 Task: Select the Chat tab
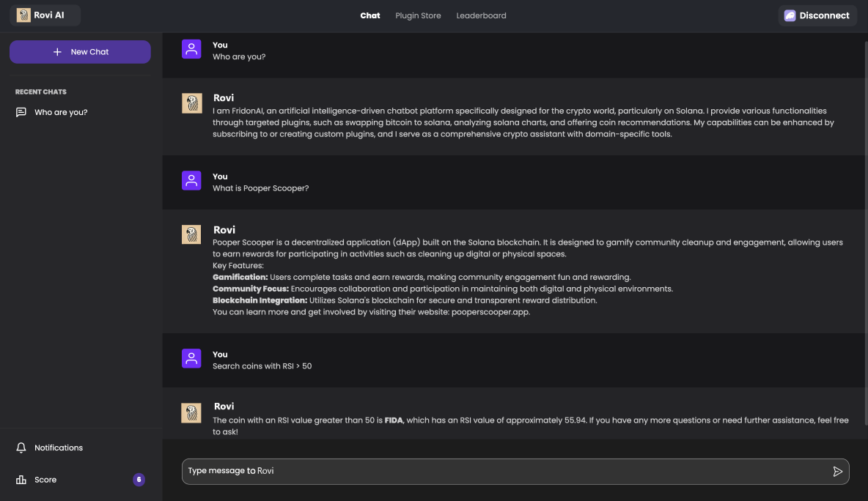(370, 15)
